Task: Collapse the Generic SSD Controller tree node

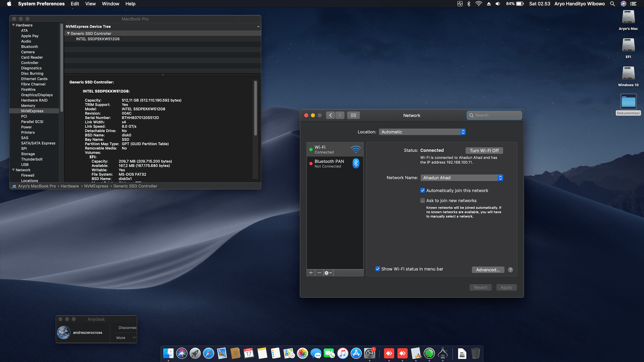Action: coord(68,34)
